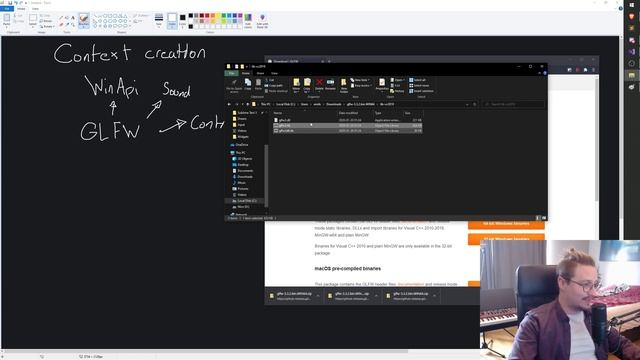Select the glfw3.lib file row
The width and height of the screenshot is (640, 360).
347,125
